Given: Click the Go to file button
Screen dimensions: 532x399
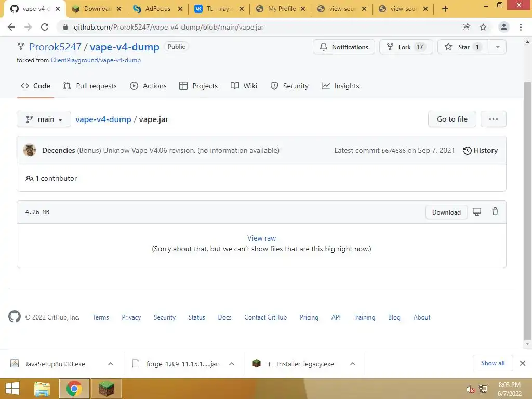Looking at the screenshot, I should [452, 119].
